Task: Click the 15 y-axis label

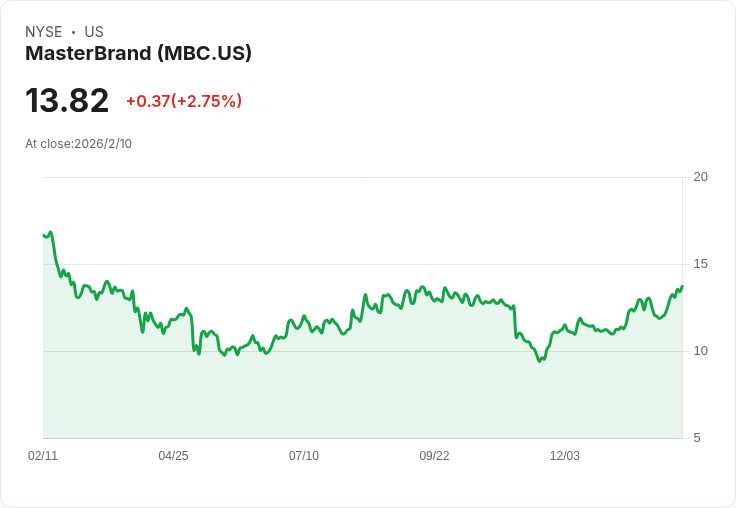Action: (701, 264)
